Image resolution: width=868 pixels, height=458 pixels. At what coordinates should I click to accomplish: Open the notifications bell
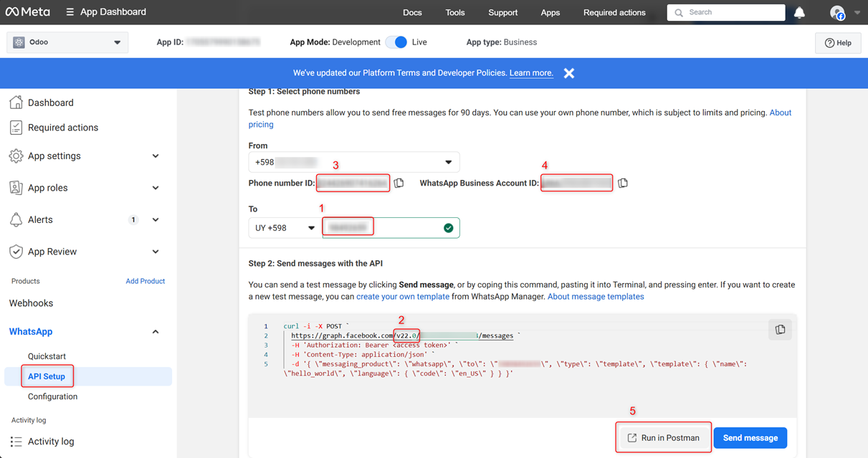pyautogui.click(x=799, y=12)
